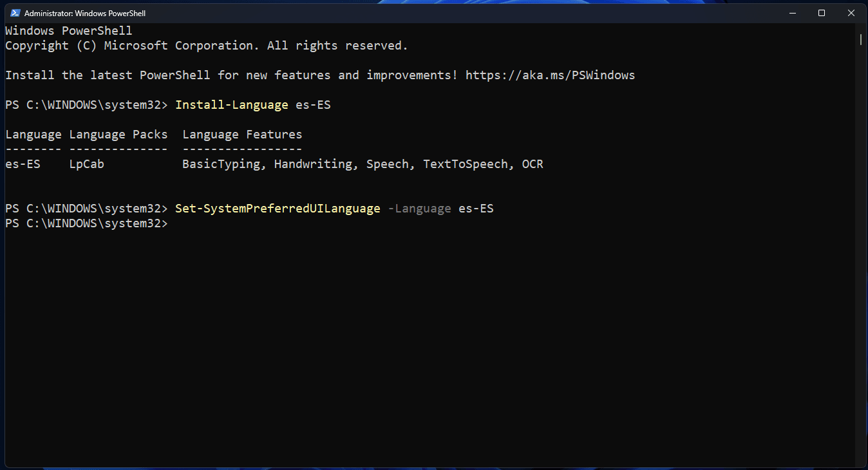Screen dimensions: 868x470
Task: Click the Copyright Microsoft Corporation line
Action: 206,45
